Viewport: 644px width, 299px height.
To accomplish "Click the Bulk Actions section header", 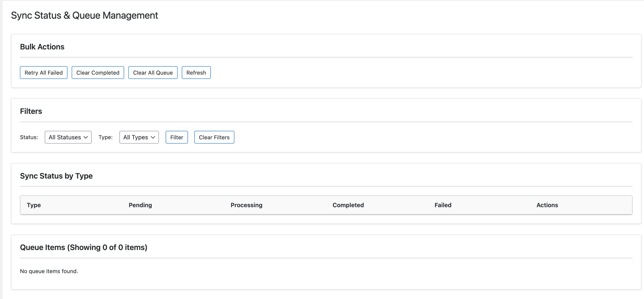I will [x=42, y=47].
